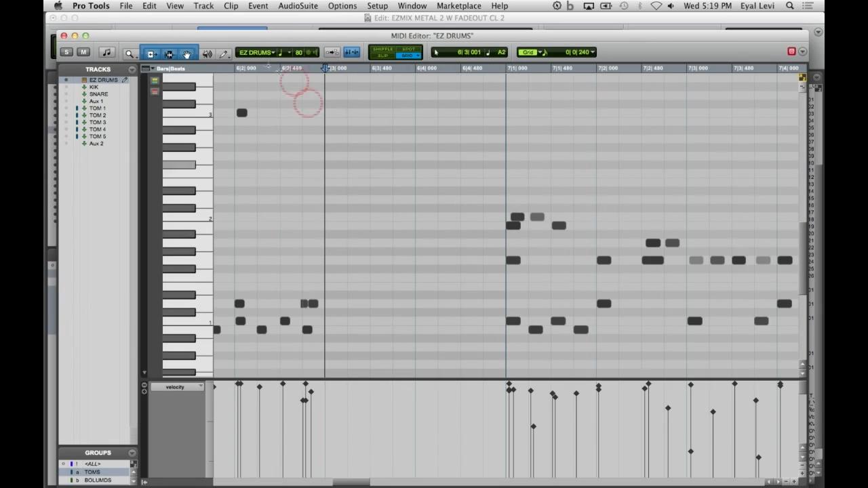
Task: Toggle show/hide dot for TOM 1 track
Action: tap(66, 108)
